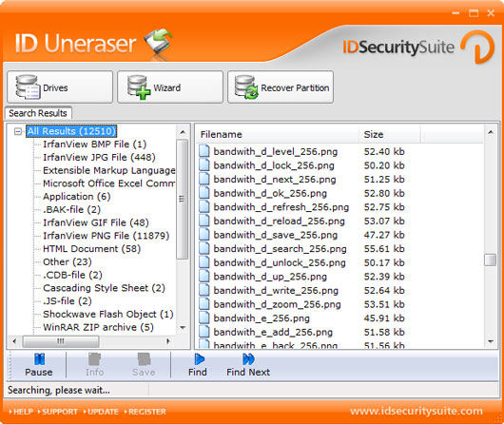Click the file icon of bandwith_d_refresh_256.png
504x424 pixels.
[204, 206]
